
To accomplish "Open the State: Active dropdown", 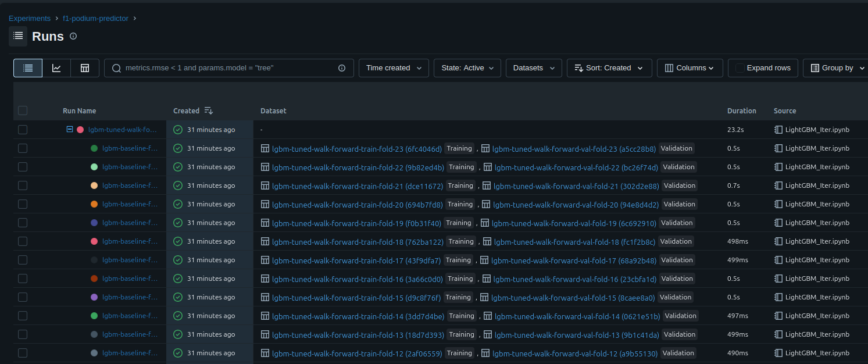I will 467,68.
